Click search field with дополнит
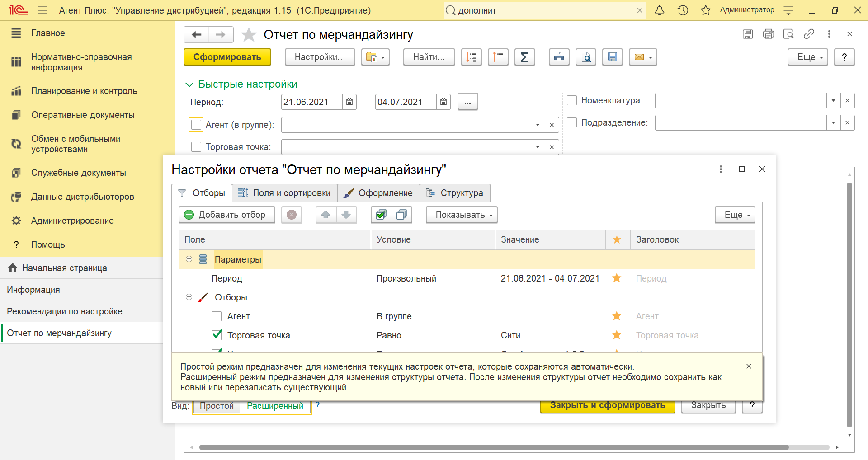The image size is (868, 460). [545, 10]
